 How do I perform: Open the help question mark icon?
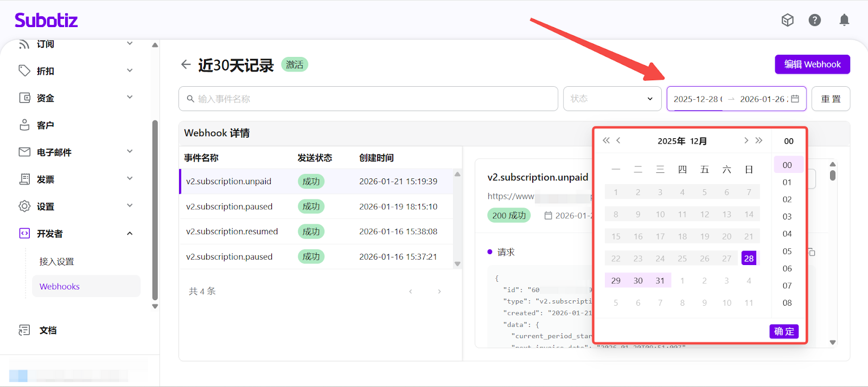[814, 21]
